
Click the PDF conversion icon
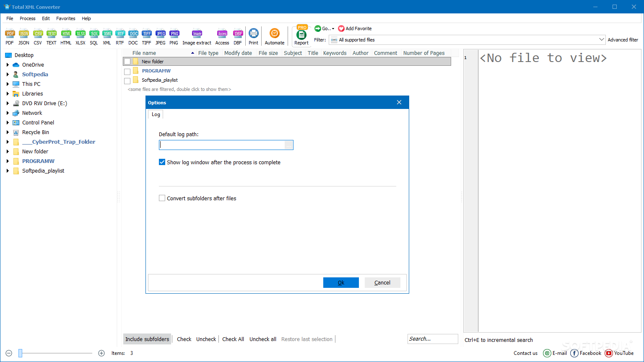[x=10, y=34]
